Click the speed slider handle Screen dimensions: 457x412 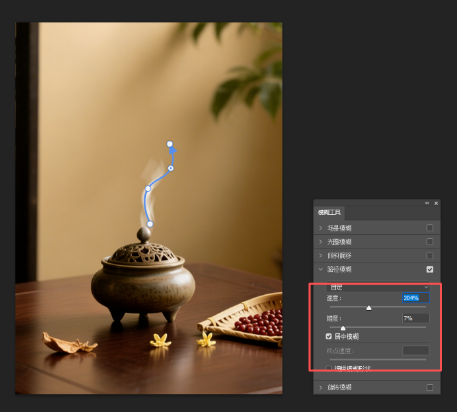pos(369,308)
